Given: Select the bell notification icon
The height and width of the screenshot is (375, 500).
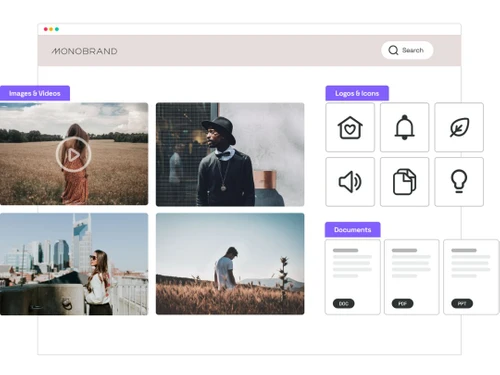Looking at the screenshot, I should pyautogui.click(x=404, y=127).
